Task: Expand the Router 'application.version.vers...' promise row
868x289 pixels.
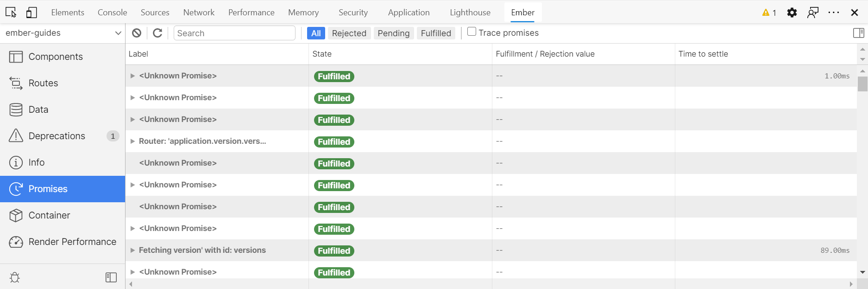Action: coord(132,141)
